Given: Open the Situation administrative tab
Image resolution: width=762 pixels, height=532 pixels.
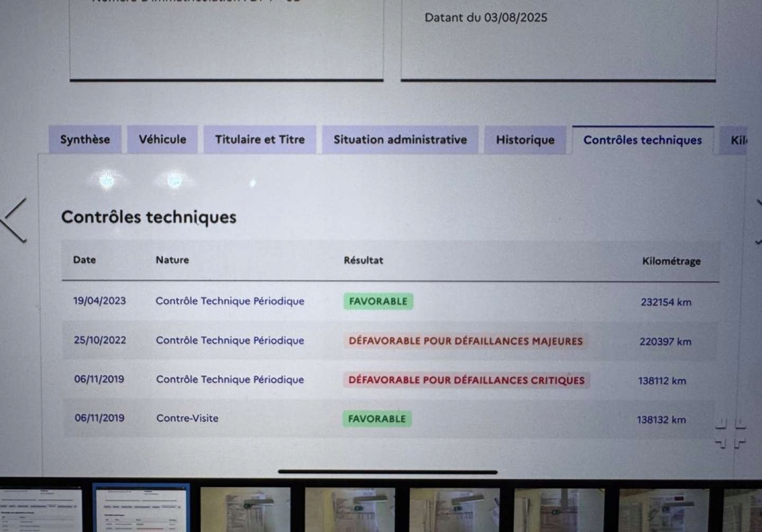Looking at the screenshot, I should 400,140.
